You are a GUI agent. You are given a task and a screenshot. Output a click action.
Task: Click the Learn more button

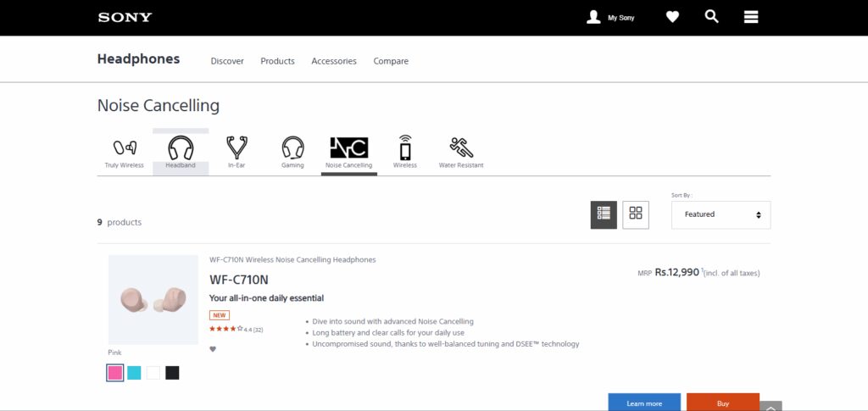pyautogui.click(x=644, y=403)
